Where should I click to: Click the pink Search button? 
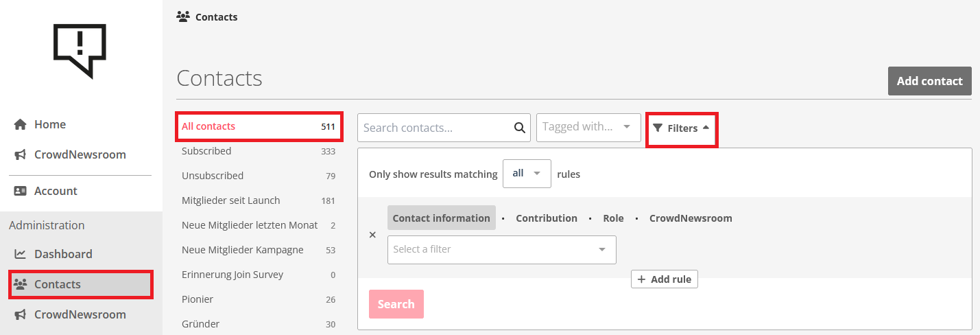click(396, 304)
